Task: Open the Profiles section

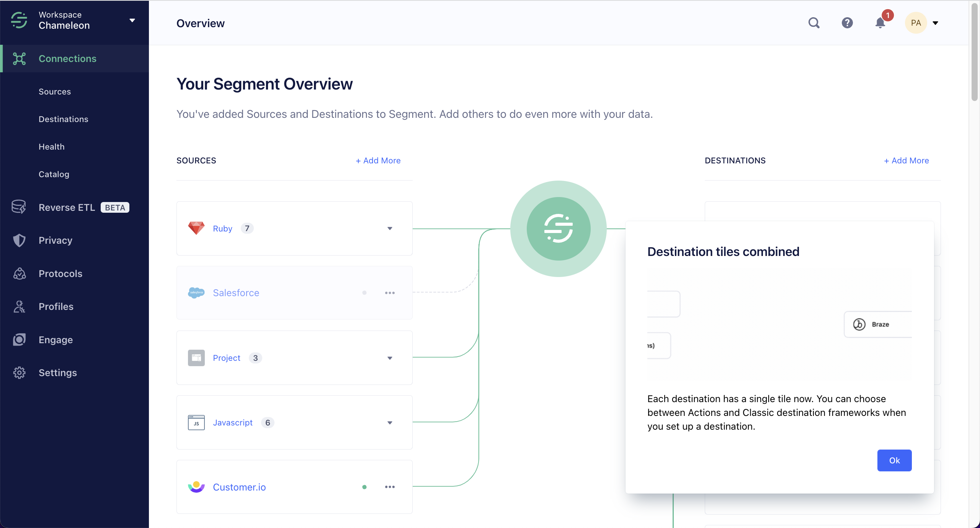Action: (56, 306)
